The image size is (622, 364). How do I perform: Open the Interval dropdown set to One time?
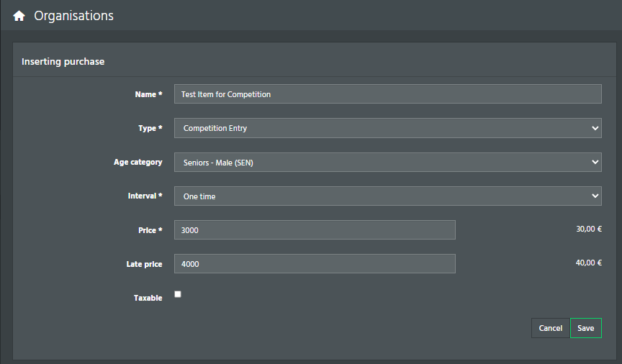point(387,196)
